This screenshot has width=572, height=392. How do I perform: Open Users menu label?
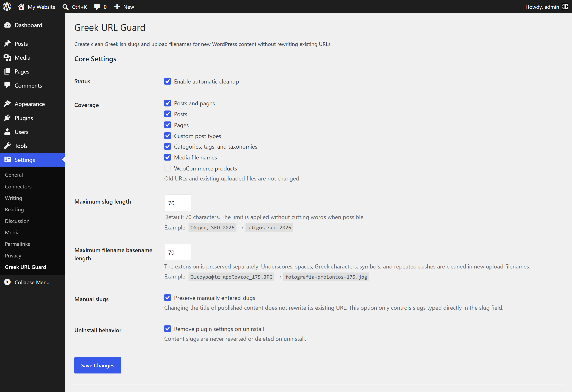point(21,132)
